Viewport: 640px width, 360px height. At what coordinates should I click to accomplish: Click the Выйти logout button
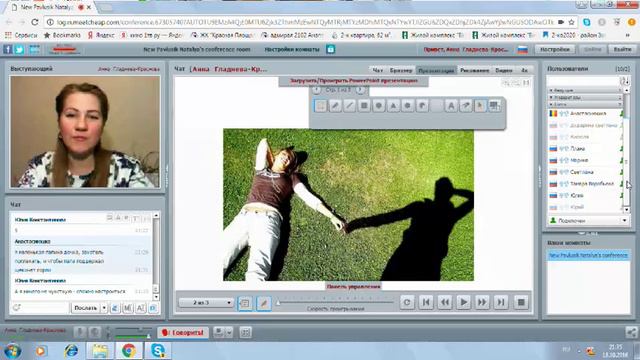pos(622,49)
